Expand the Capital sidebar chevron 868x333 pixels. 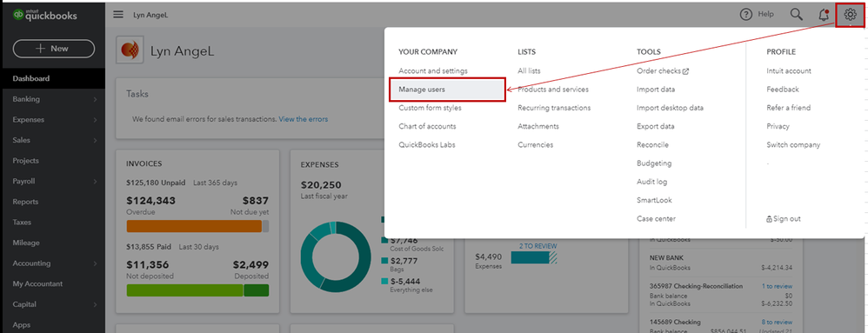95,305
